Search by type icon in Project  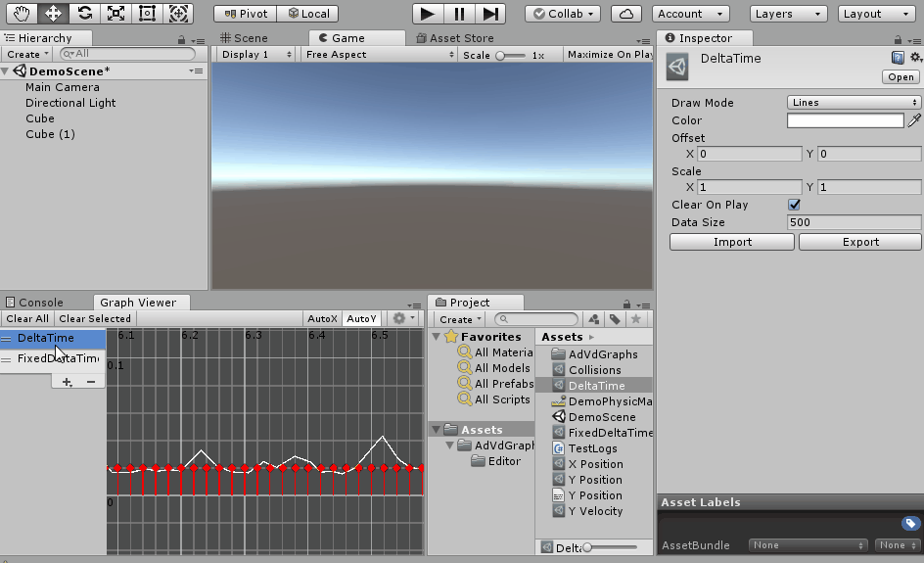click(x=594, y=319)
